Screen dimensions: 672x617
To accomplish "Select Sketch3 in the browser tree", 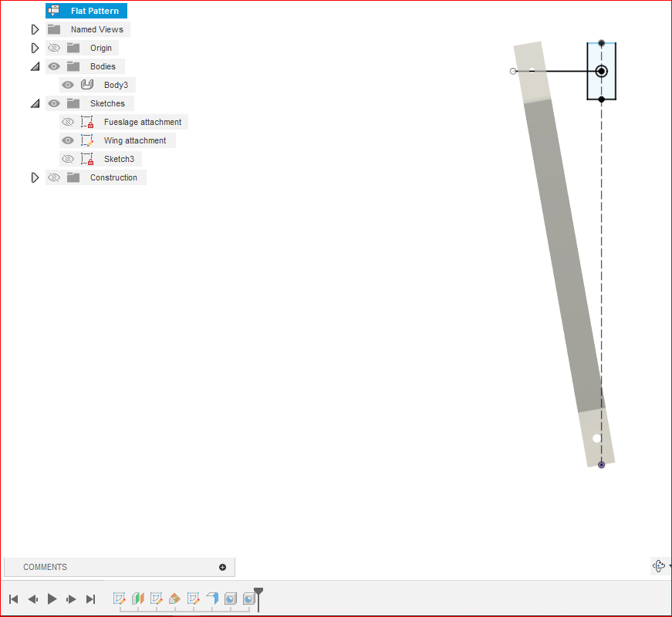I will pyautogui.click(x=120, y=159).
